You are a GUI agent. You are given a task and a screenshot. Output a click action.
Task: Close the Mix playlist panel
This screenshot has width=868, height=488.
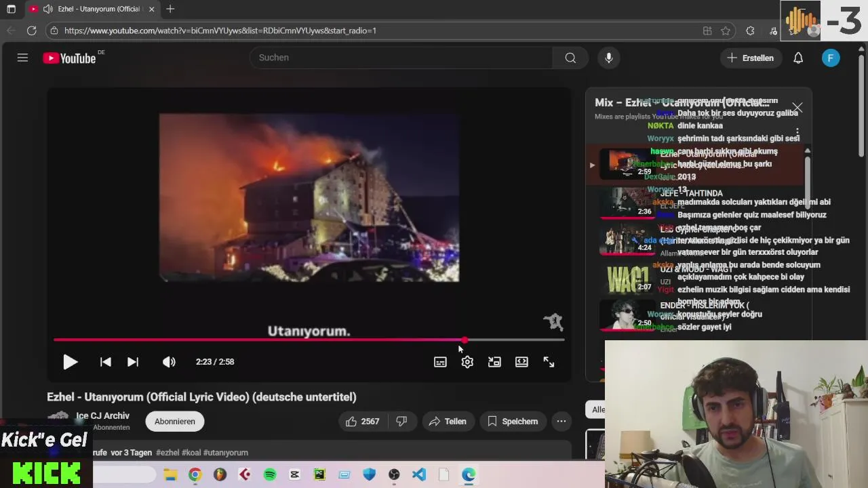[x=797, y=108]
